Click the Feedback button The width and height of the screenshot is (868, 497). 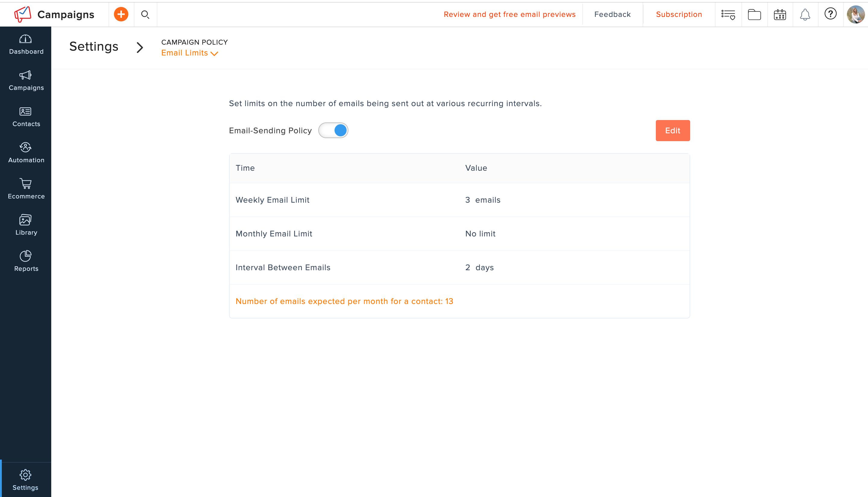(x=612, y=14)
